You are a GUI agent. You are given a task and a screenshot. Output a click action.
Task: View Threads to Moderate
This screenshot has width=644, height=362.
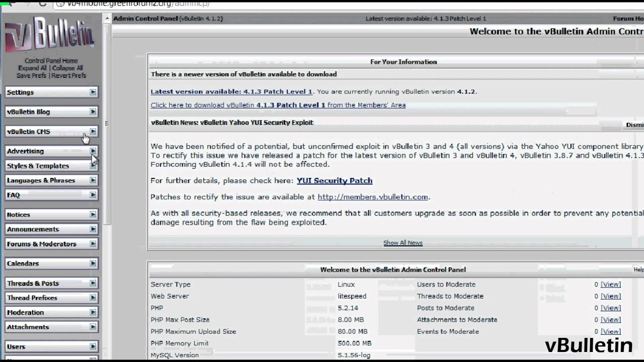pos(611,296)
